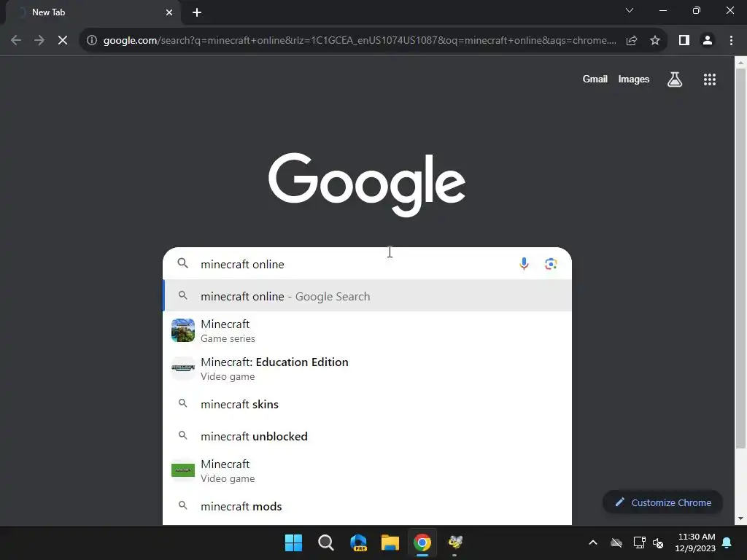Click the Google logo
Screen dimensions: 747x560
(x=367, y=184)
